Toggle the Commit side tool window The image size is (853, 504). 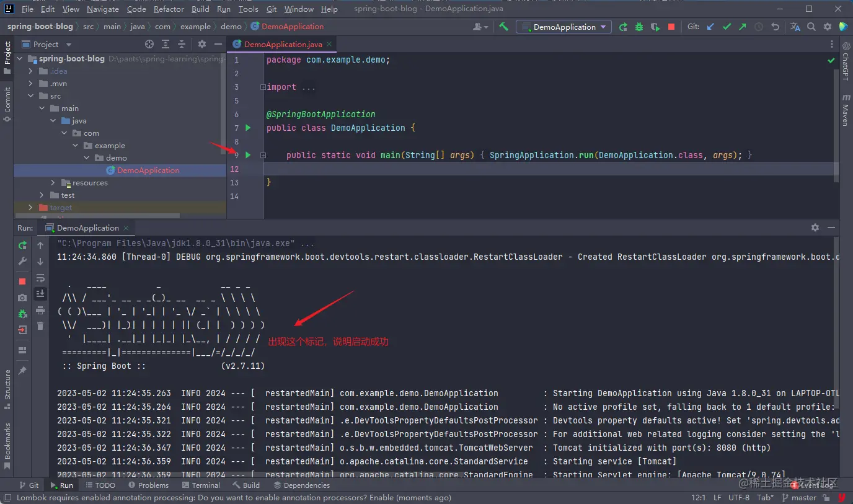tap(7, 104)
